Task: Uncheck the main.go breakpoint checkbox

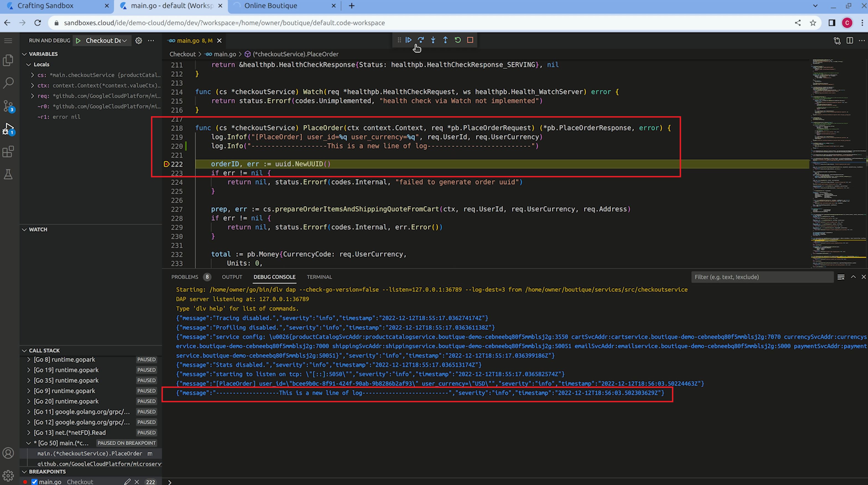Action: [x=34, y=482]
